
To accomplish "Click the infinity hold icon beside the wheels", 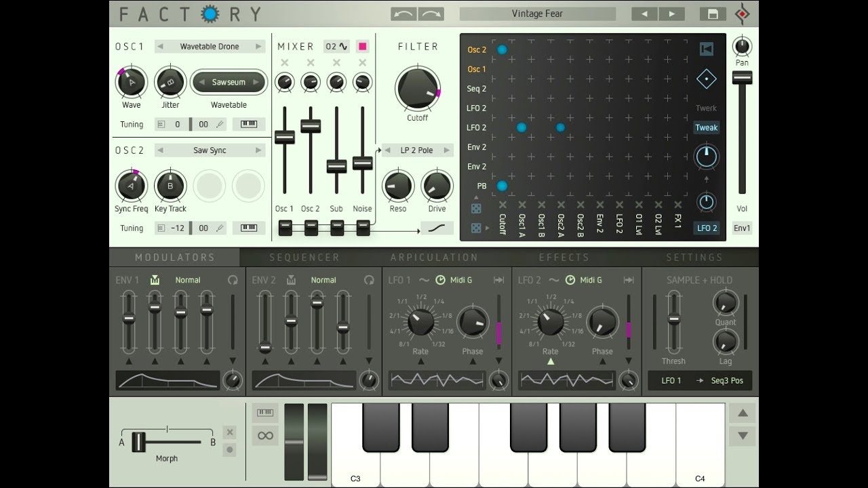I will (x=265, y=436).
